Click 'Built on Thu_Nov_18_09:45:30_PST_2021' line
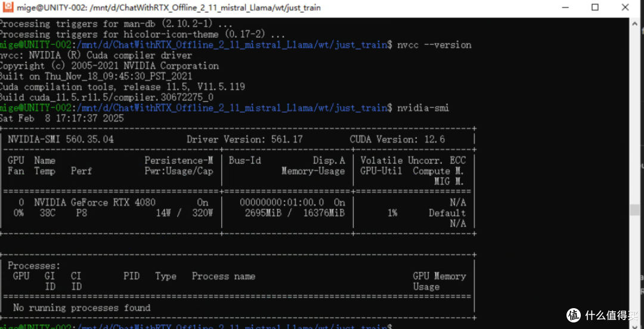The image size is (644, 329). coord(95,76)
